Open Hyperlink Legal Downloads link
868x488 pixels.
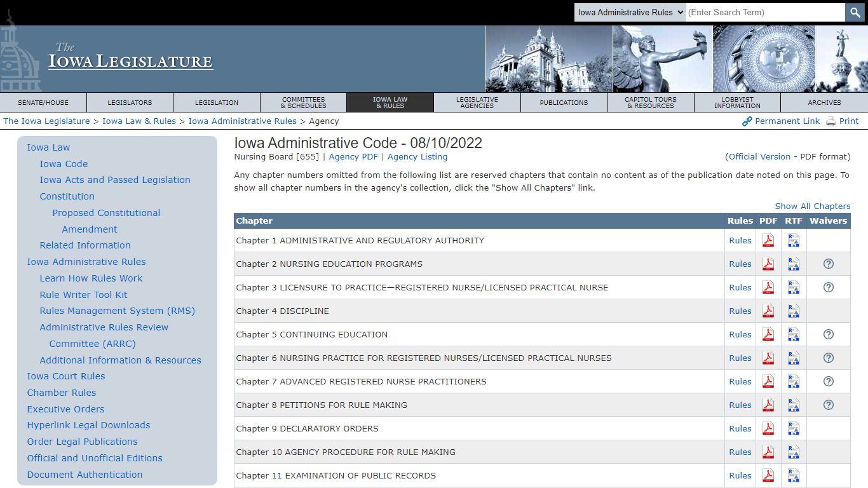point(88,425)
